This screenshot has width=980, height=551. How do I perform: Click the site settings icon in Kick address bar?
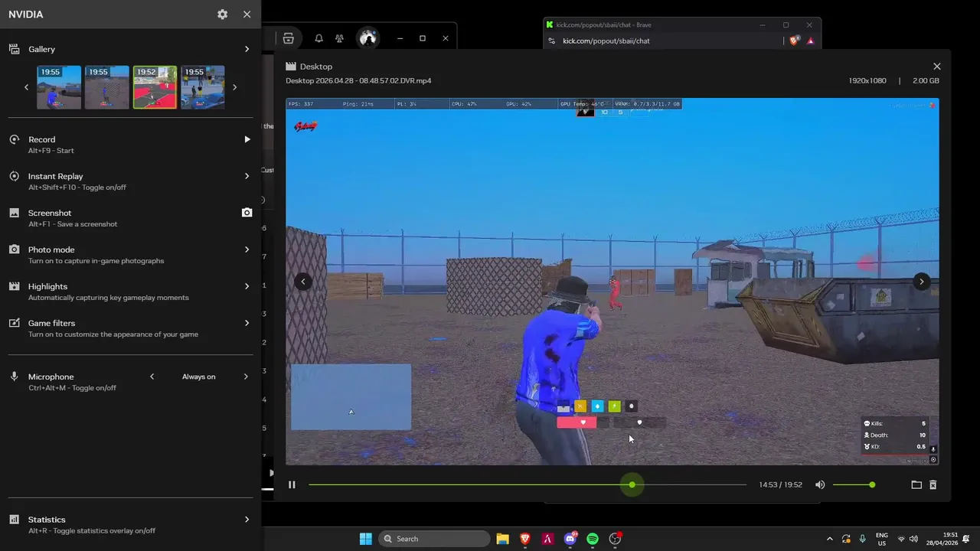551,41
